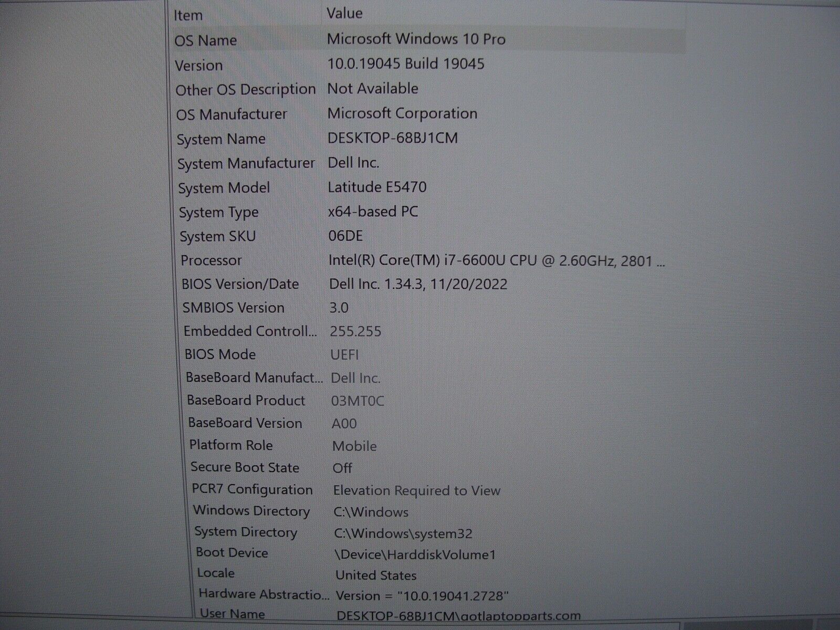Image resolution: width=840 pixels, height=630 pixels.
Task: Select the System SKU row label
Action: pos(218,237)
